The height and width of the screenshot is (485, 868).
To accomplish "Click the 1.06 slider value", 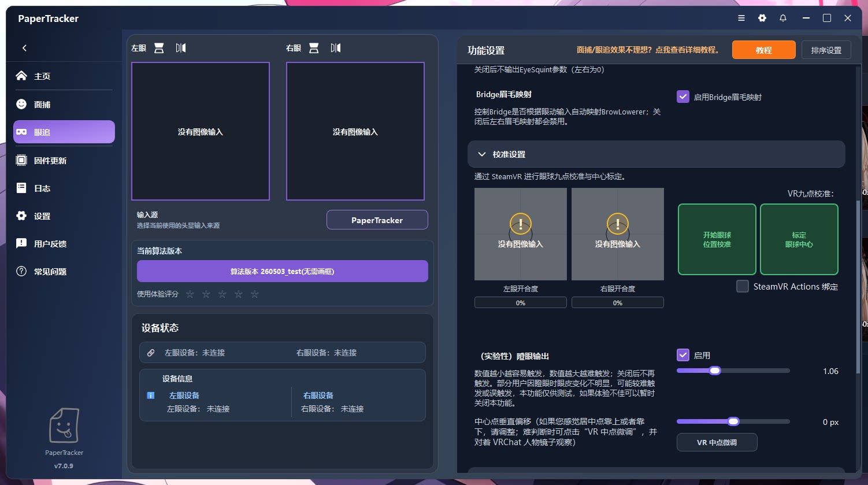I will pos(830,371).
